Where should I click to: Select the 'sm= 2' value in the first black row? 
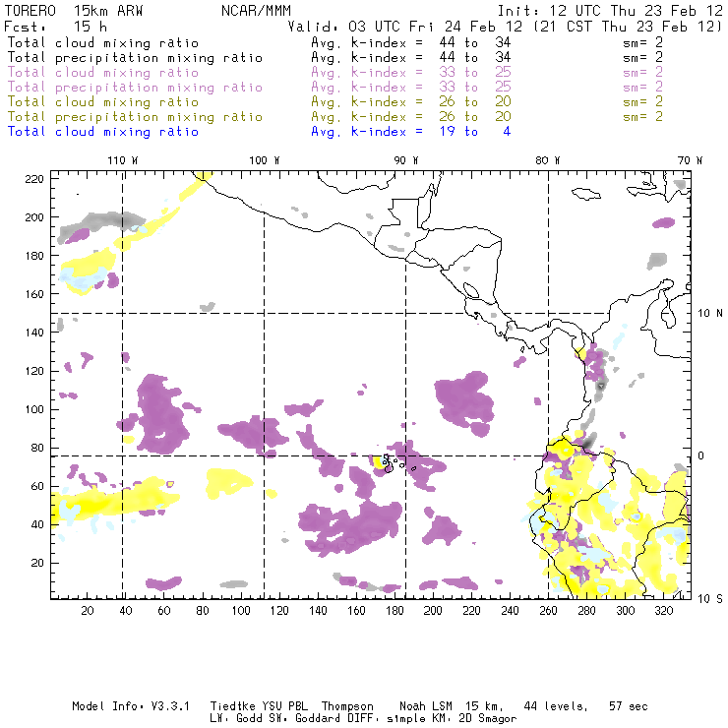pyautogui.click(x=642, y=42)
